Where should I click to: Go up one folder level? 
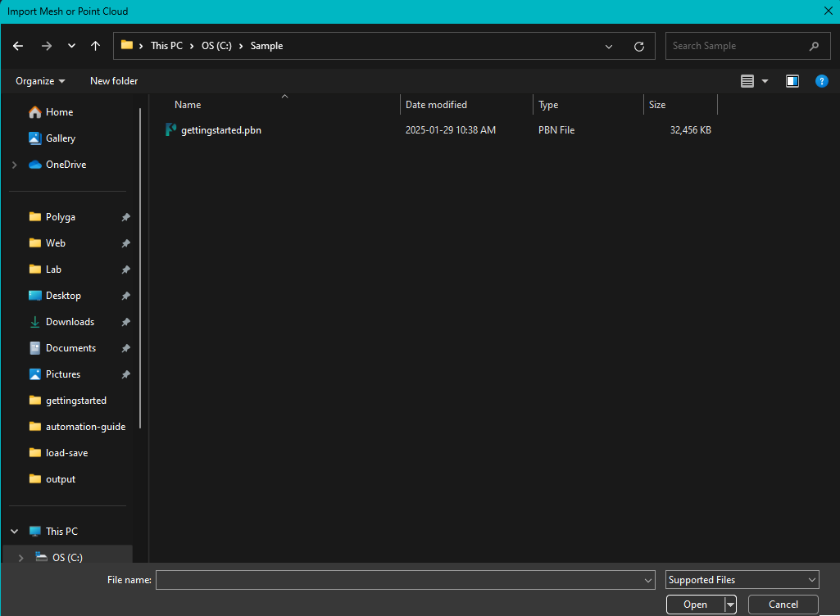pyautogui.click(x=94, y=46)
